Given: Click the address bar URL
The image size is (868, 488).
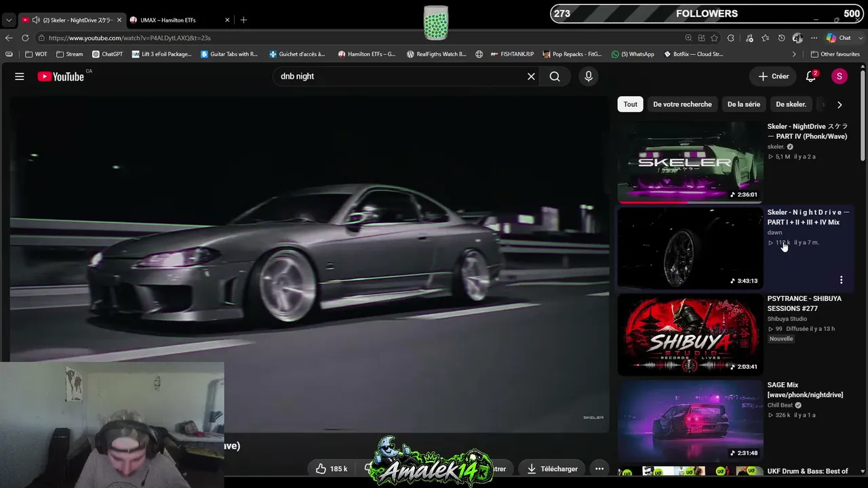Looking at the screenshot, I should click(130, 38).
